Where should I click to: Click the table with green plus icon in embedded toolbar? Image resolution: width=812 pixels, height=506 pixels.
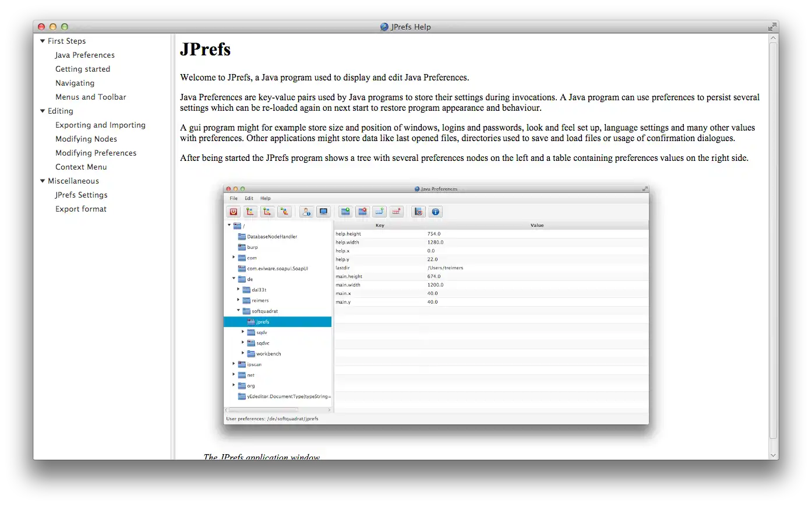point(379,212)
